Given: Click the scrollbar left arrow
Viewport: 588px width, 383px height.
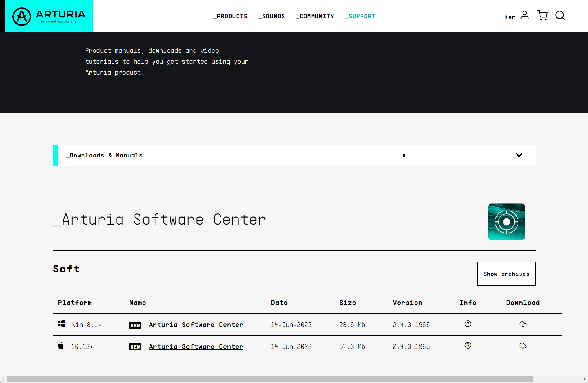Looking at the screenshot, I should (3, 379).
